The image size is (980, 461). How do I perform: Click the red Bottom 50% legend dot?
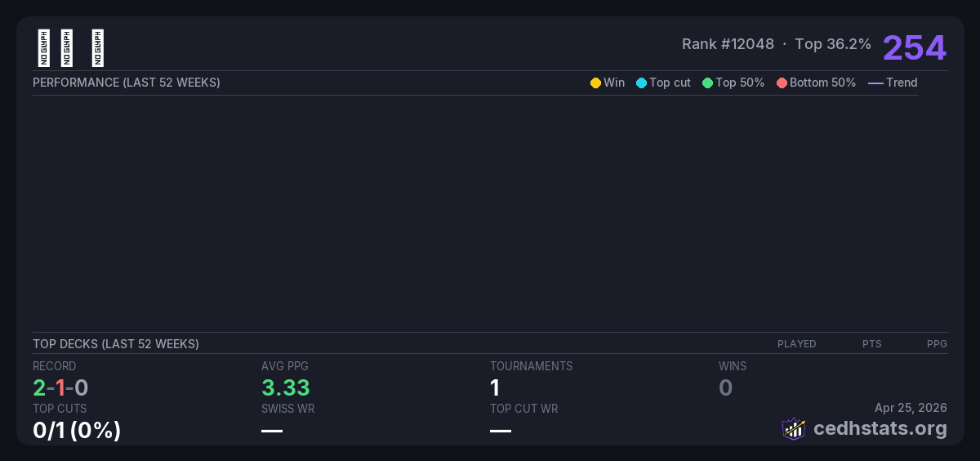pyautogui.click(x=782, y=83)
